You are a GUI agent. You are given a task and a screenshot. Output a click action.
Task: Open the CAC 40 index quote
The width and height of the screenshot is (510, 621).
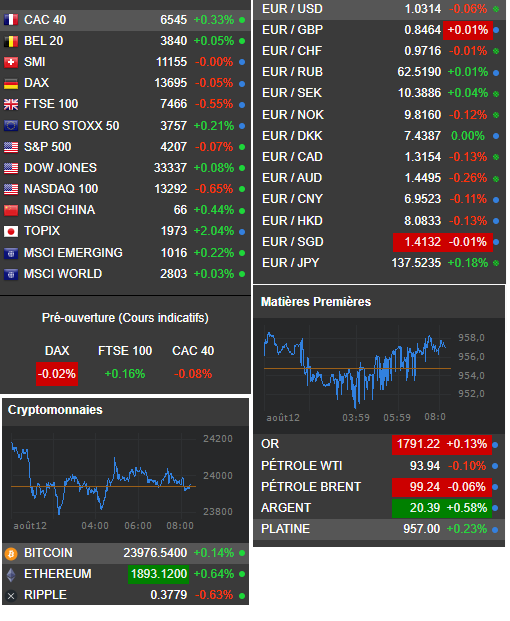125,20
